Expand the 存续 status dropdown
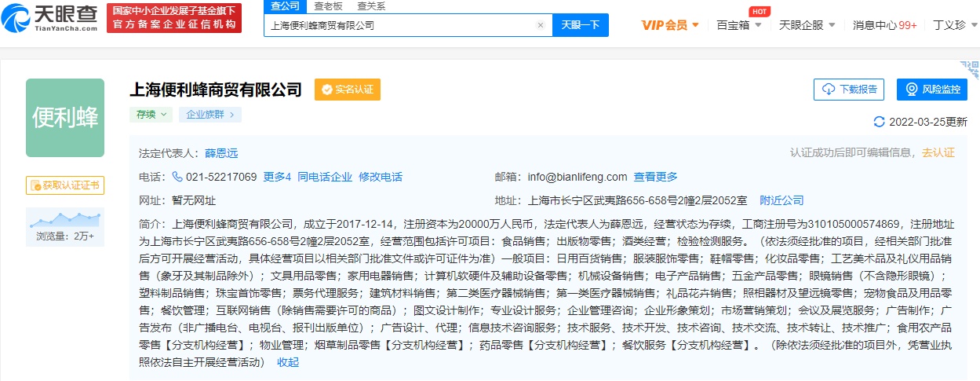Viewport: 980px width, 381px height. [151, 115]
